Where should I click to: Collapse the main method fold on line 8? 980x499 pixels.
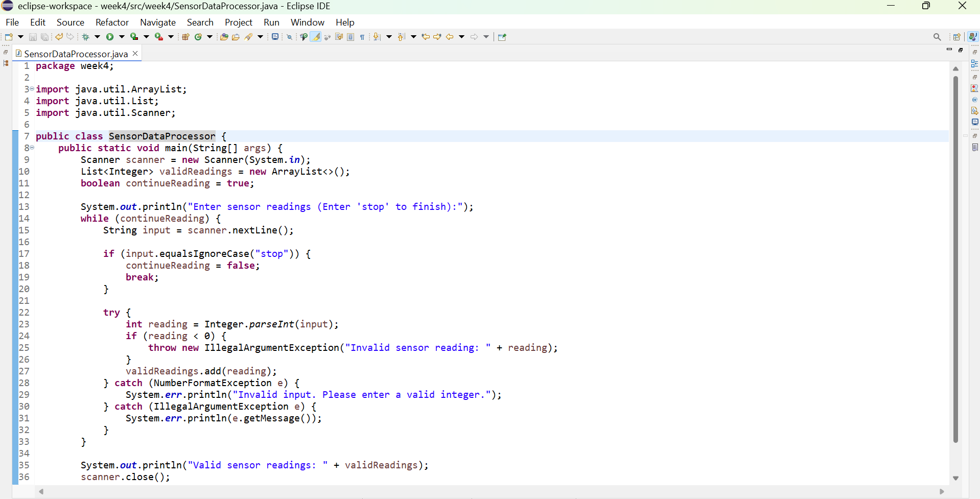(32, 148)
